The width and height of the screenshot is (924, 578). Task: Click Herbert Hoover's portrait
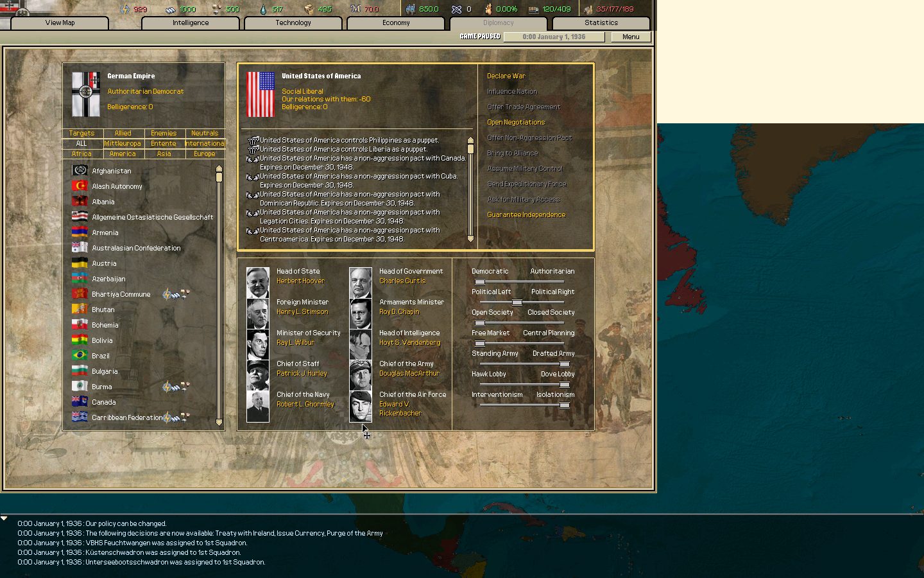point(258,283)
